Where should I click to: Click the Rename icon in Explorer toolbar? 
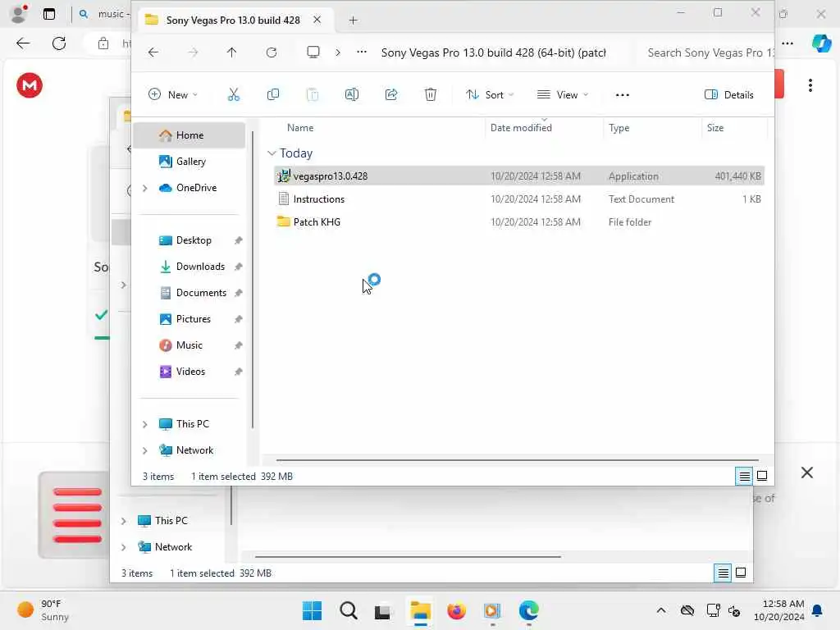pyautogui.click(x=351, y=95)
